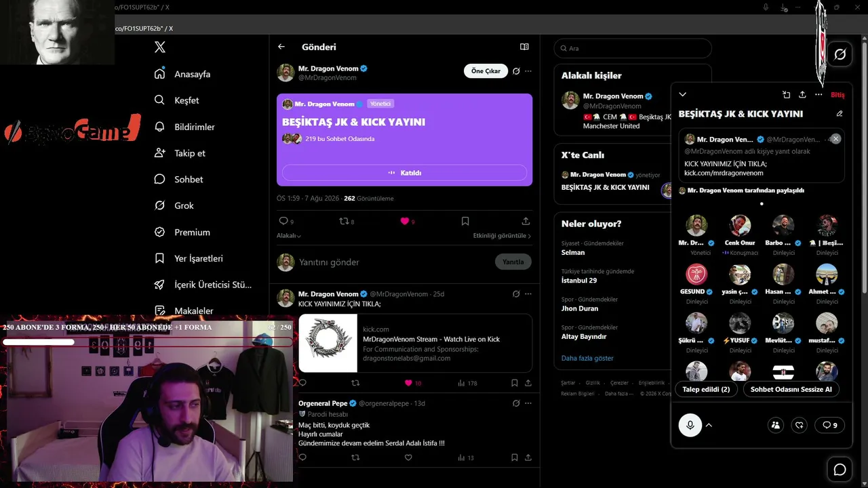Expand the Alakalı sort dropdown
This screenshot has height=488, width=868.
click(x=289, y=236)
